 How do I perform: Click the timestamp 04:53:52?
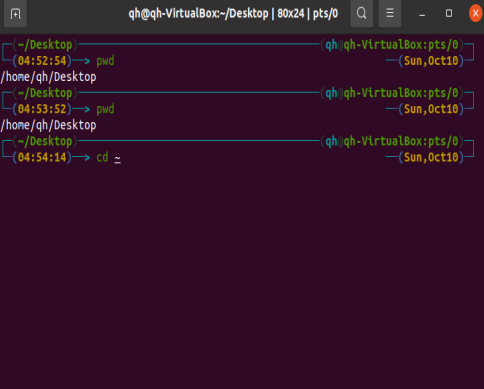[x=42, y=109]
